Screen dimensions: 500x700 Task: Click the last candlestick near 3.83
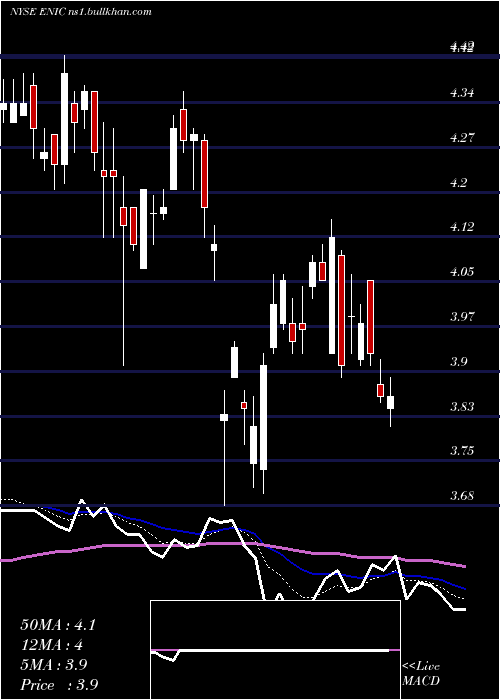point(391,402)
